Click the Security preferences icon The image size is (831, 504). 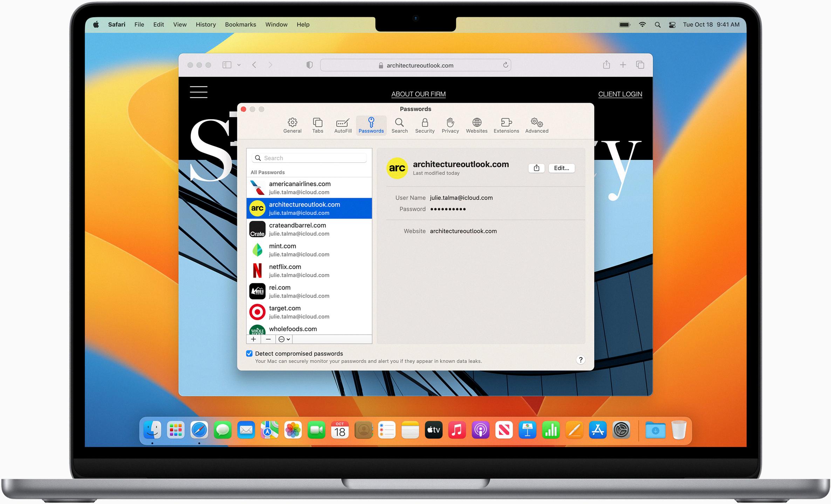pyautogui.click(x=424, y=125)
